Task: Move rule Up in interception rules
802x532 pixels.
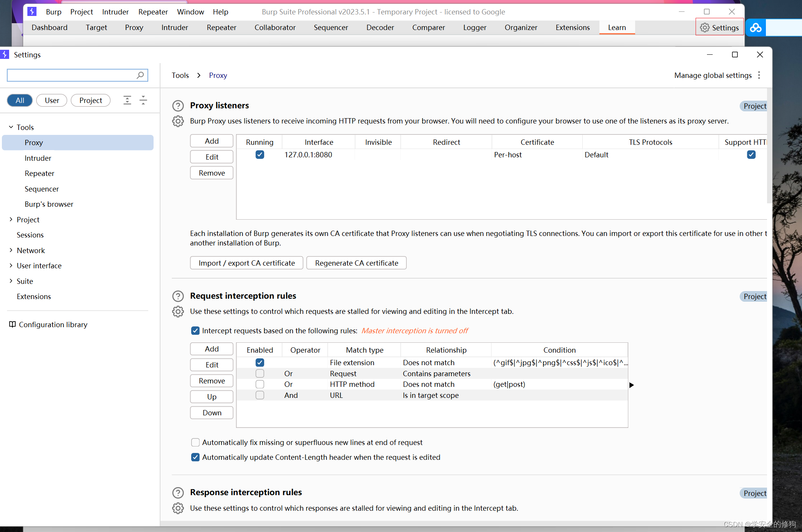Action: 212,397
